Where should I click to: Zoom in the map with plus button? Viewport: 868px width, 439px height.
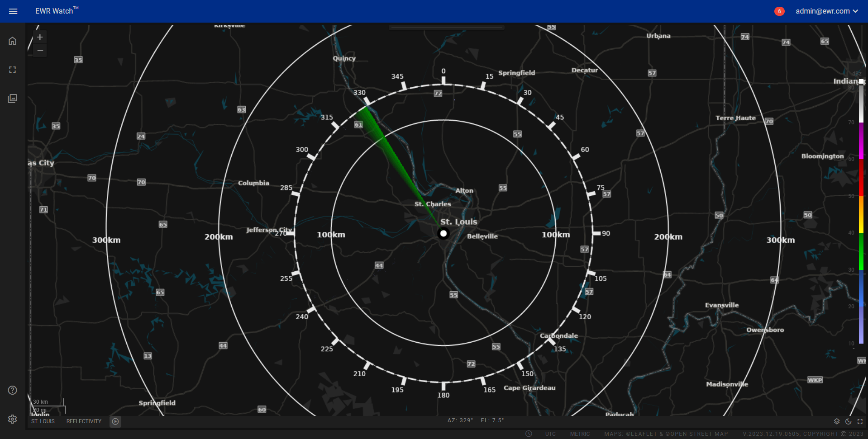[40, 37]
